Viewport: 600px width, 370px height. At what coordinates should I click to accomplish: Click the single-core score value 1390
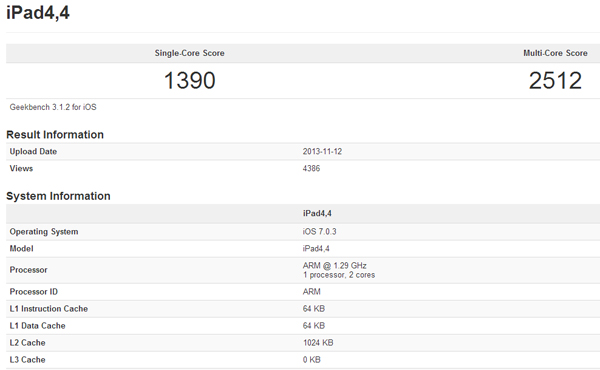pyautogui.click(x=189, y=80)
